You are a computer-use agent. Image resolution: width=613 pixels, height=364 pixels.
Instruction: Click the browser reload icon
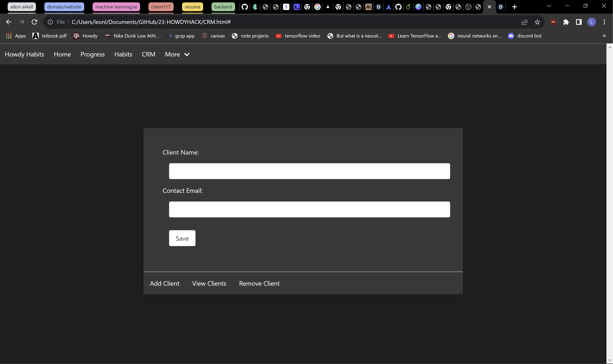pos(34,22)
